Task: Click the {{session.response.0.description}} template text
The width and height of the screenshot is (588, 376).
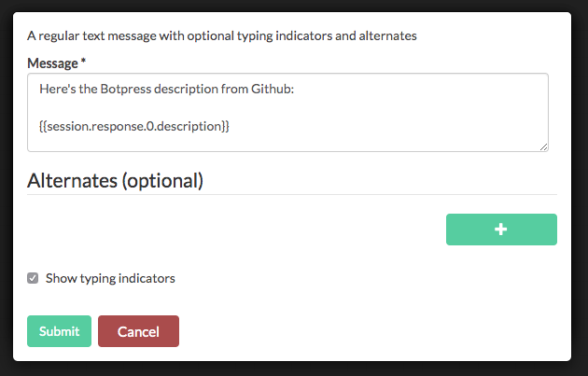Action: 133,125
